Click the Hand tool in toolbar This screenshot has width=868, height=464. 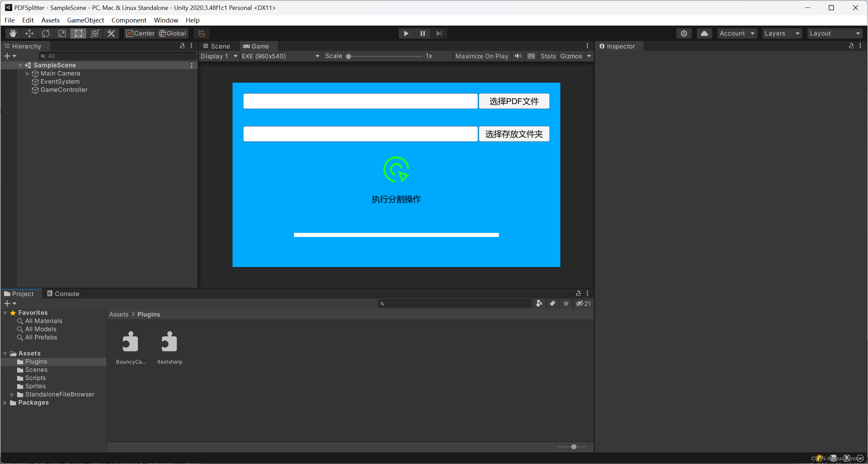pos(12,33)
